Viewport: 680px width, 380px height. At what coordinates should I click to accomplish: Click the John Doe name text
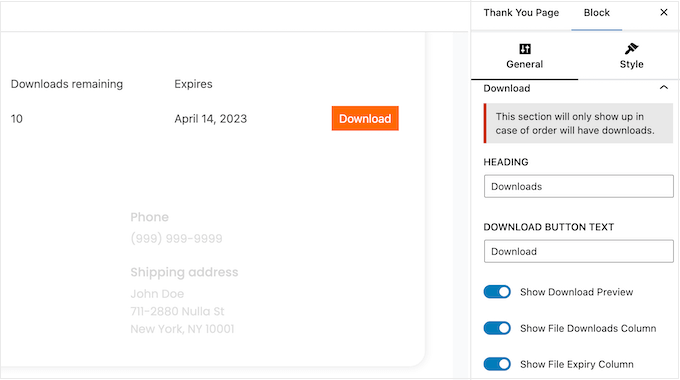pos(157,294)
